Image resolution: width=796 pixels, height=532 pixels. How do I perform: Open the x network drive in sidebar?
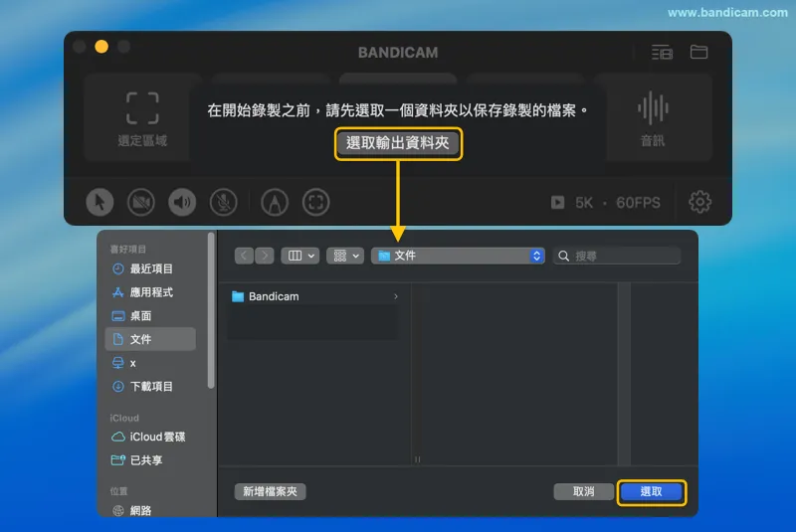[x=150, y=363]
